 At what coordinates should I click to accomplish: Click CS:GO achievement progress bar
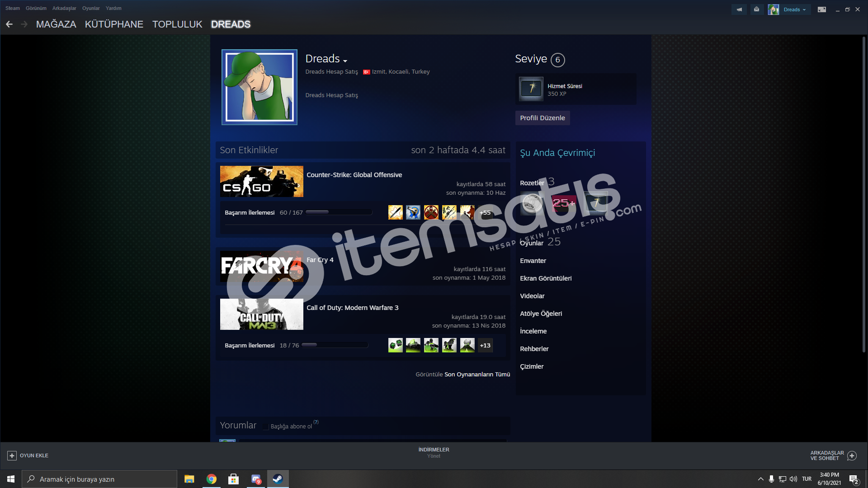(339, 212)
